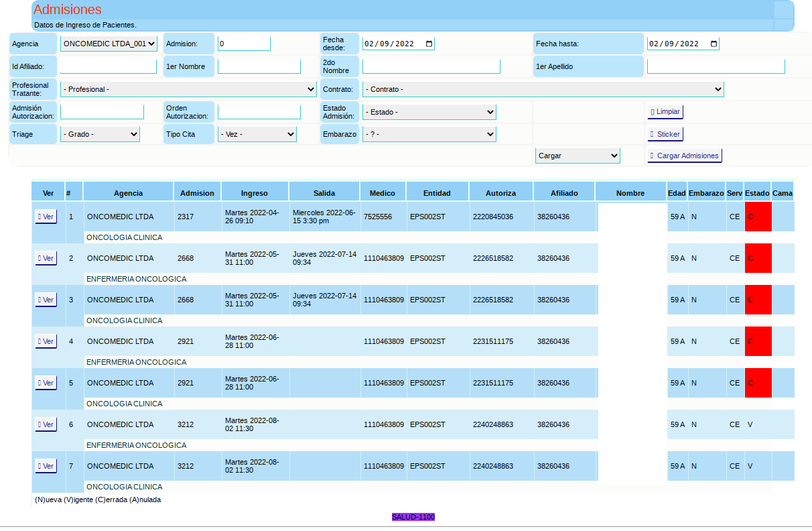Open calendar picker for Fecha hasta
Image resolution: width=812 pixels, height=531 pixels.
[x=714, y=44]
